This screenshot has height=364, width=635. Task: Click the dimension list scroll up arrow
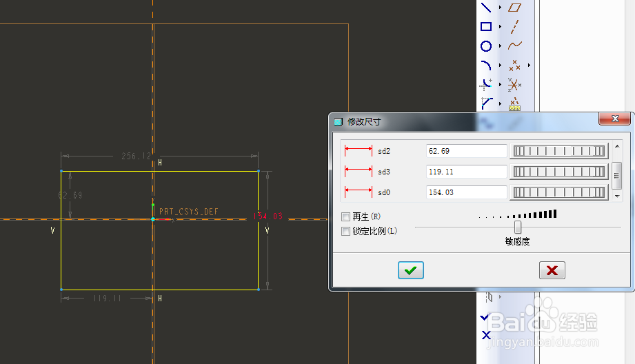617,146
